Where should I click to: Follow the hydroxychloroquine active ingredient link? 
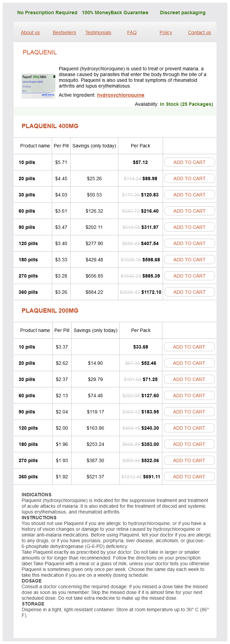(121, 95)
